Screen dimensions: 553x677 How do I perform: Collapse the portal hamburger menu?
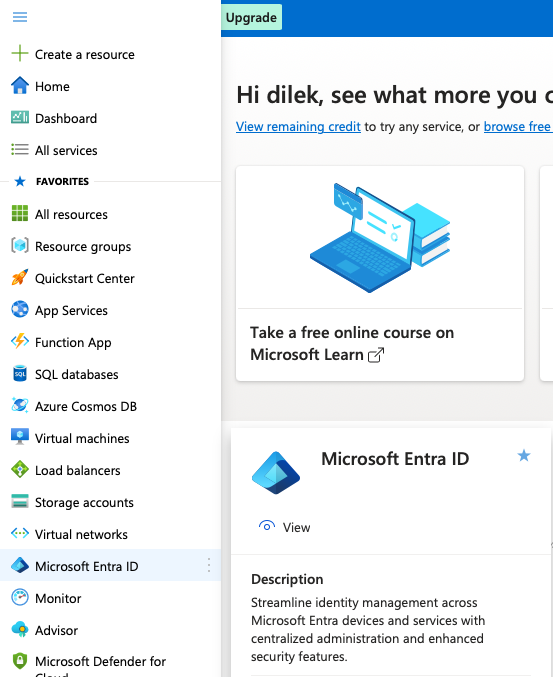[20, 17]
